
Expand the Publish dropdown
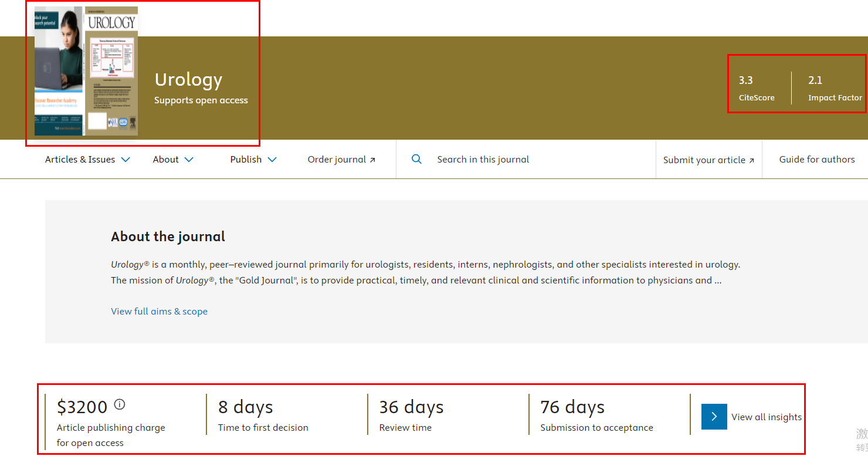click(x=253, y=160)
